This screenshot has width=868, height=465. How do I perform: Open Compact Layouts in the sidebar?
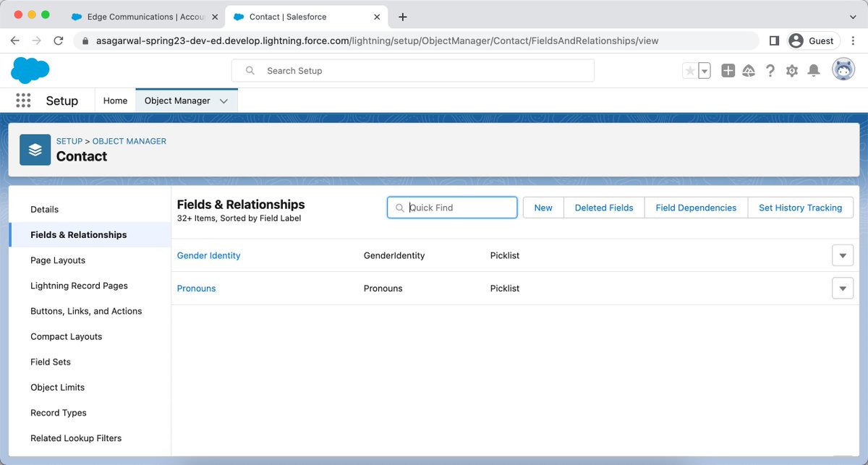tap(90, 336)
